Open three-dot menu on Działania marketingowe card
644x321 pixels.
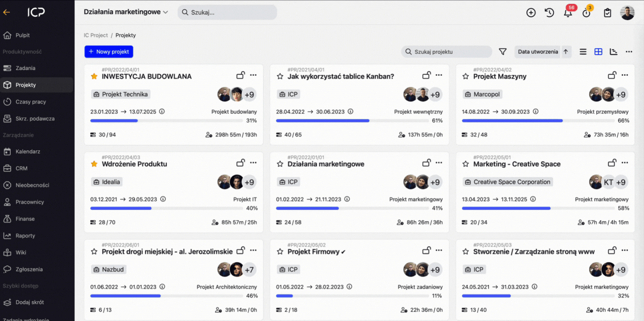pos(439,163)
